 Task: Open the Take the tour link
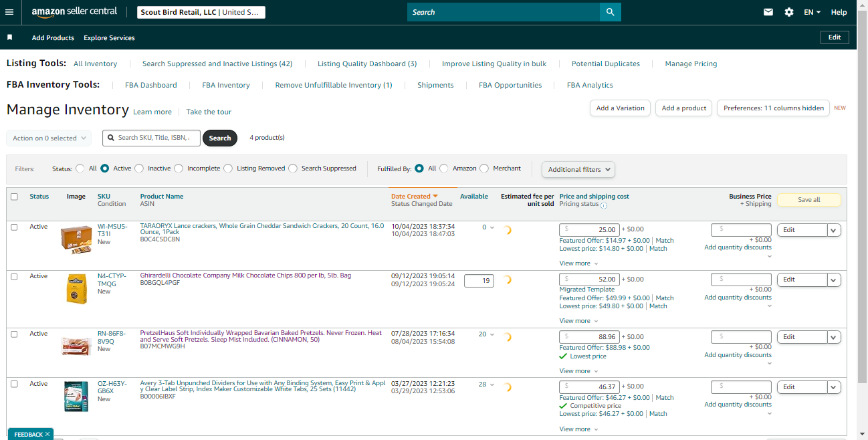(x=209, y=112)
